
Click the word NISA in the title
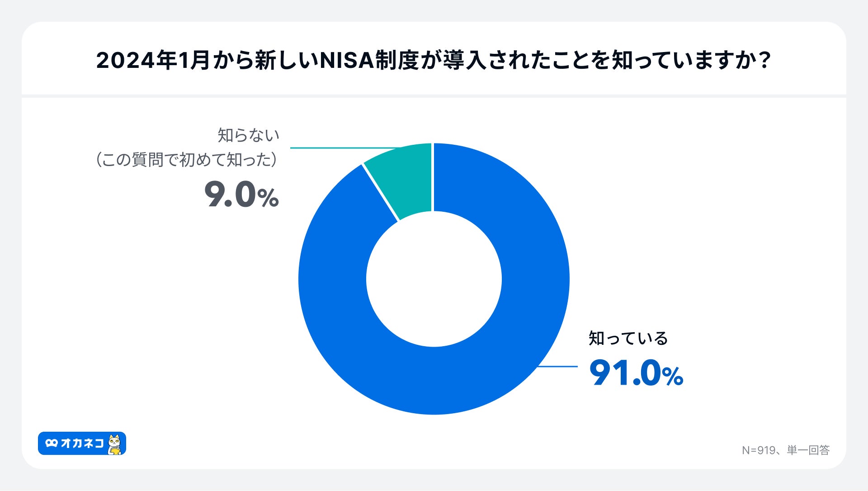tap(347, 61)
